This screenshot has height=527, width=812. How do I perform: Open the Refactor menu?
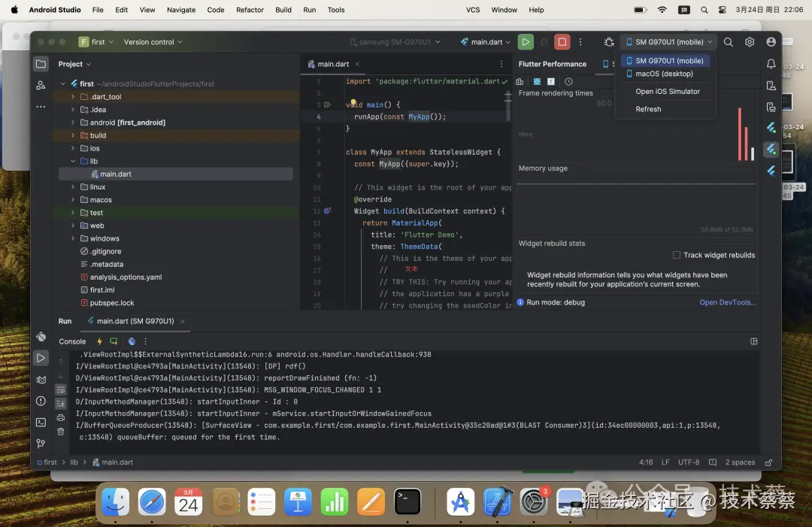(x=250, y=10)
